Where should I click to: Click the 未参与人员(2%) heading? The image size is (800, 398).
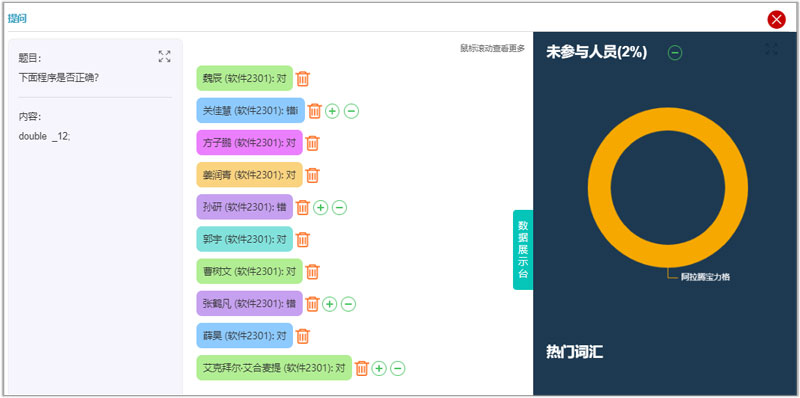(597, 52)
